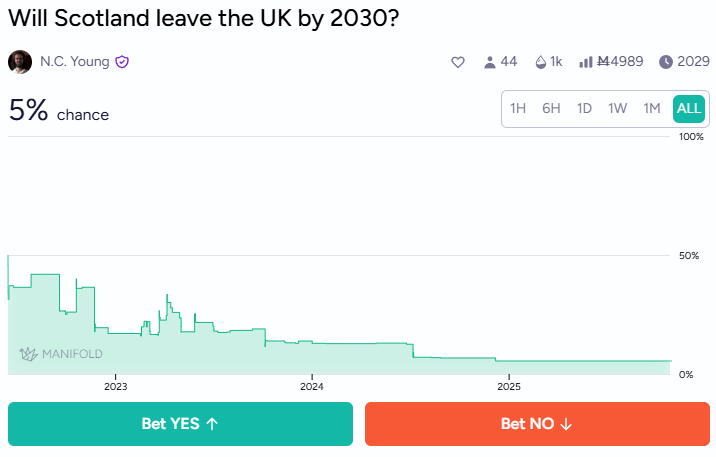Click the Manifold watermark logo
Viewport: 716px width, 457px height.
[x=61, y=353]
